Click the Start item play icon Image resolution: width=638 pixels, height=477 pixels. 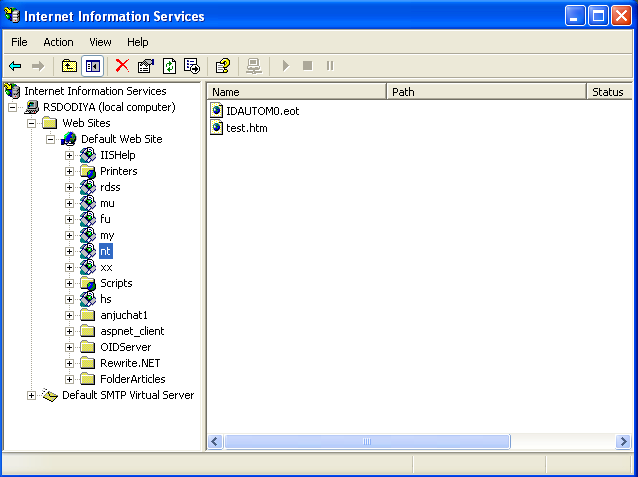(x=286, y=66)
